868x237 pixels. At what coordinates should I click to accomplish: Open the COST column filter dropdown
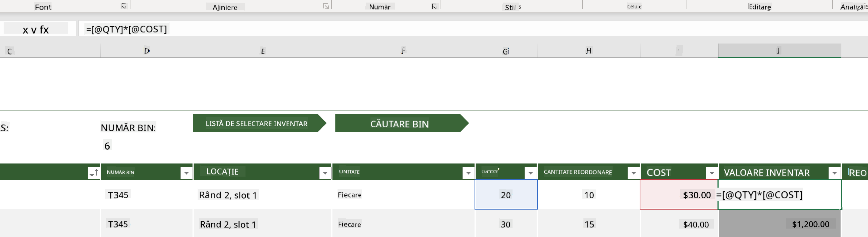[x=712, y=173]
